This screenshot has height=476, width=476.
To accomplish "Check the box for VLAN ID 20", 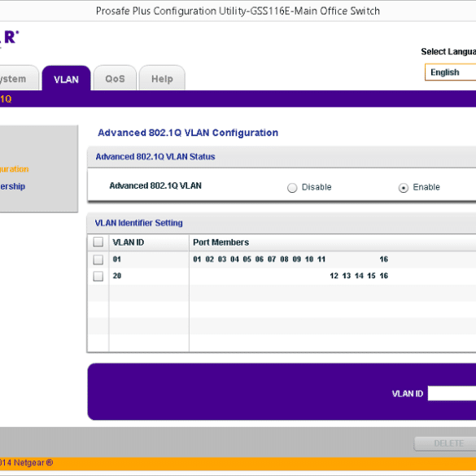I will [x=98, y=277].
